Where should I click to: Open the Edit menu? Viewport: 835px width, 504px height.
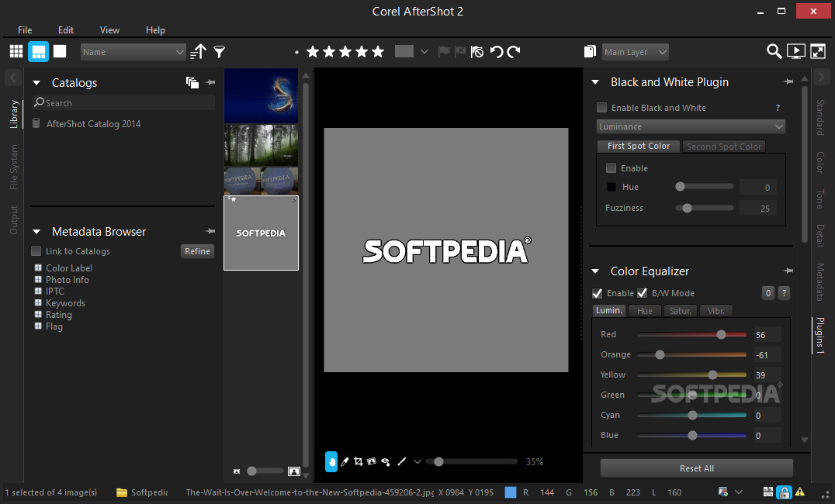click(66, 29)
